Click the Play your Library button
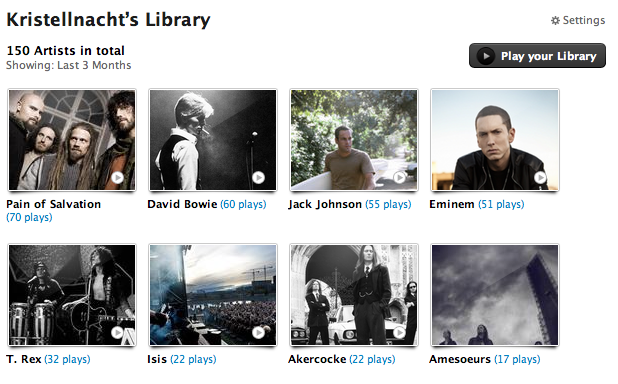The height and width of the screenshot is (384, 618). [537, 56]
